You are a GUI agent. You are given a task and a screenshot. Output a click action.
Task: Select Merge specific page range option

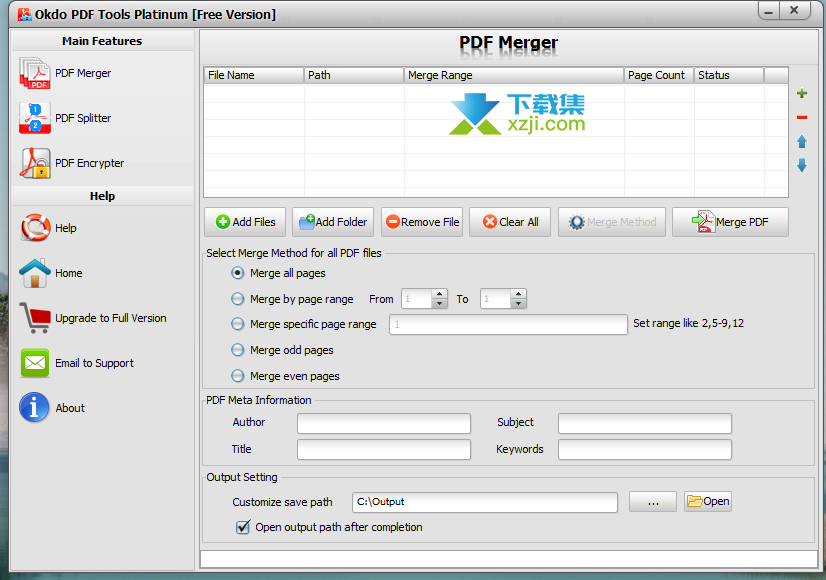pyautogui.click(x=238, y=324)
